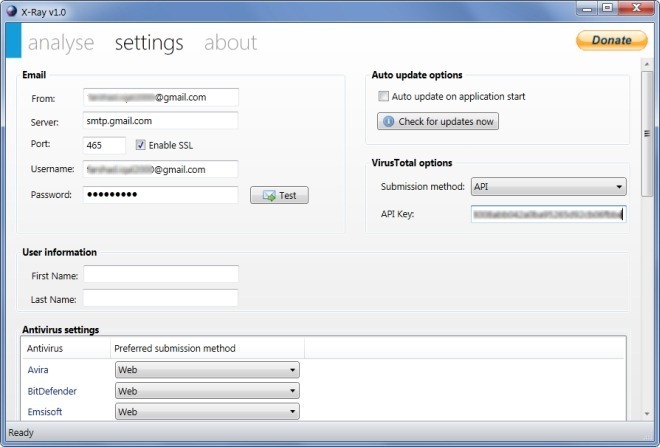Focus the Username field

click(160, 169)
